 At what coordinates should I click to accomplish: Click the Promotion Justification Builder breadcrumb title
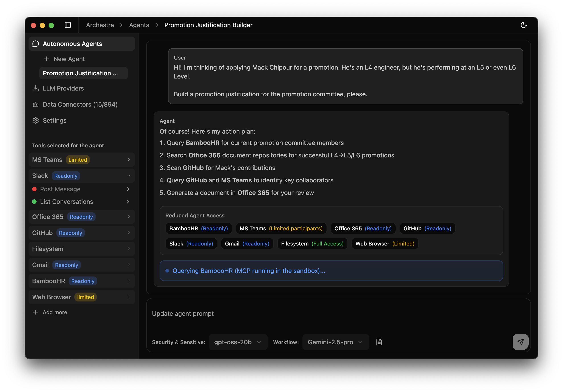[208, 25]
